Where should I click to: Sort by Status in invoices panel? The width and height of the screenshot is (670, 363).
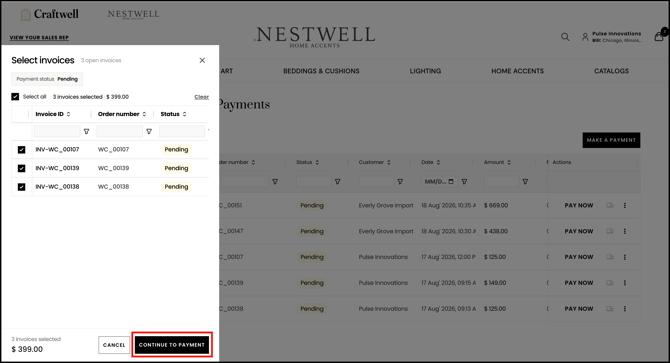[x=184, y=114]
